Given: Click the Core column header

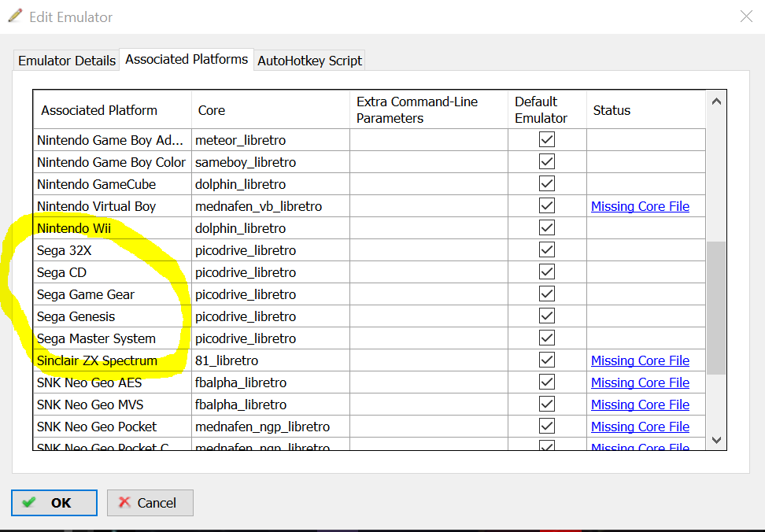Looking at the screenshot, I should 271,109.
